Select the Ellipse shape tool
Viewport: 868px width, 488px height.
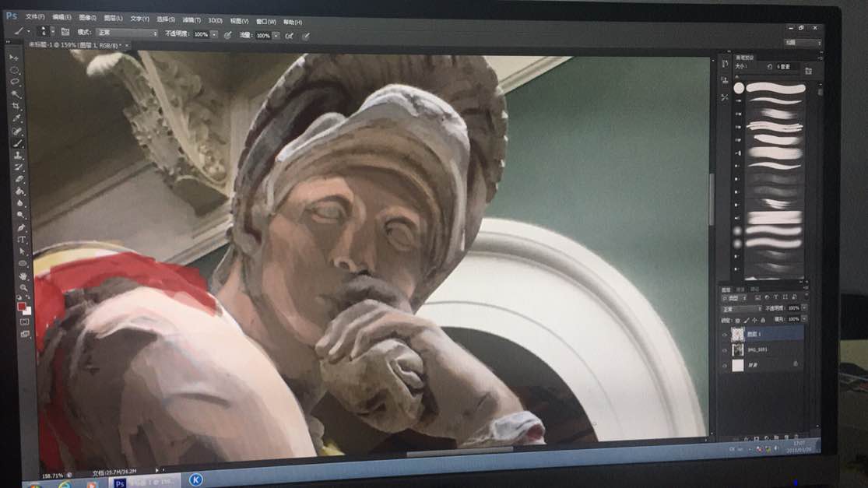(23, 264)
